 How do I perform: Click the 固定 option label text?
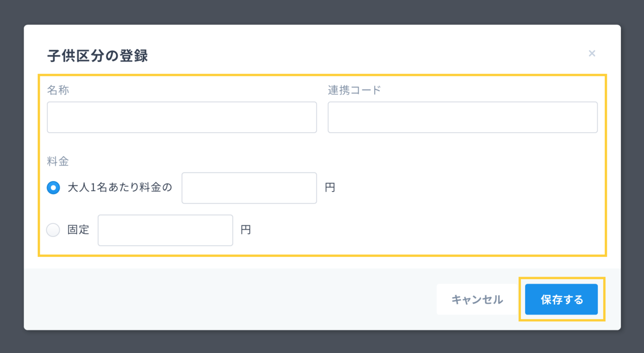[78, 230]
